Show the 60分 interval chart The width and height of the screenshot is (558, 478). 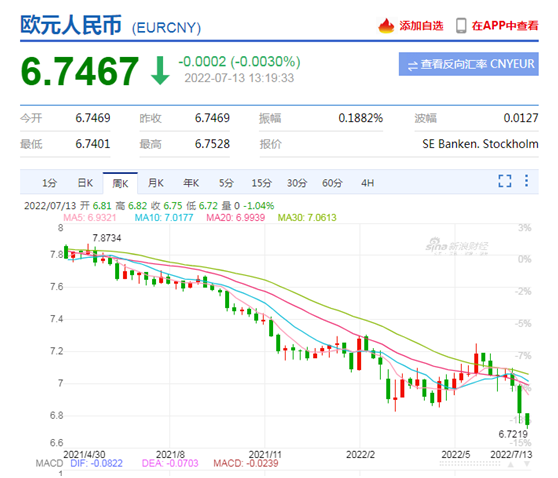pyautogui.click(x=332, y=183)
